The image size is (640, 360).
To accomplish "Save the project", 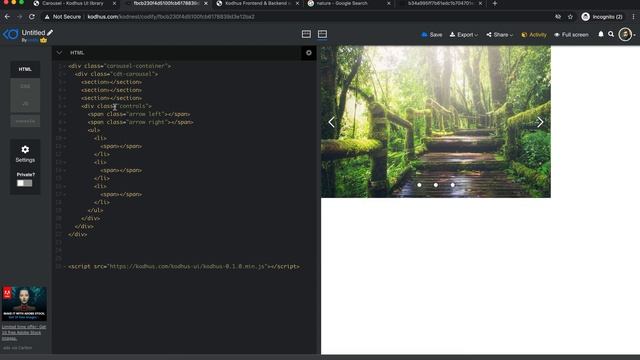I will (x=431, y=35).
